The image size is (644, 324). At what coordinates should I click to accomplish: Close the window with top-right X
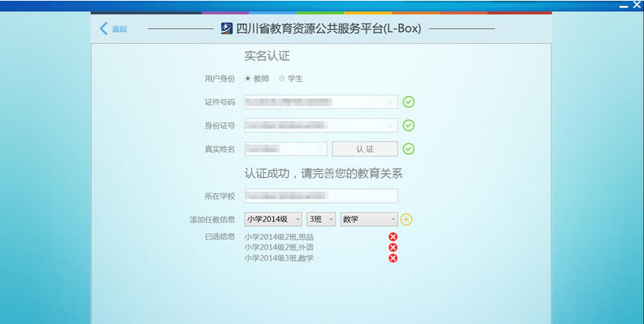coord(636,5)
